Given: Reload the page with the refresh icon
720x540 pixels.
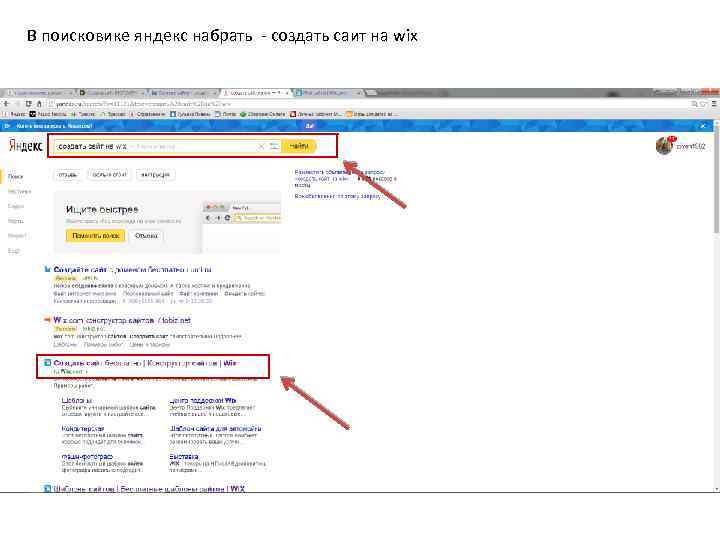Looking at the screenshot, I should (28, 104).
